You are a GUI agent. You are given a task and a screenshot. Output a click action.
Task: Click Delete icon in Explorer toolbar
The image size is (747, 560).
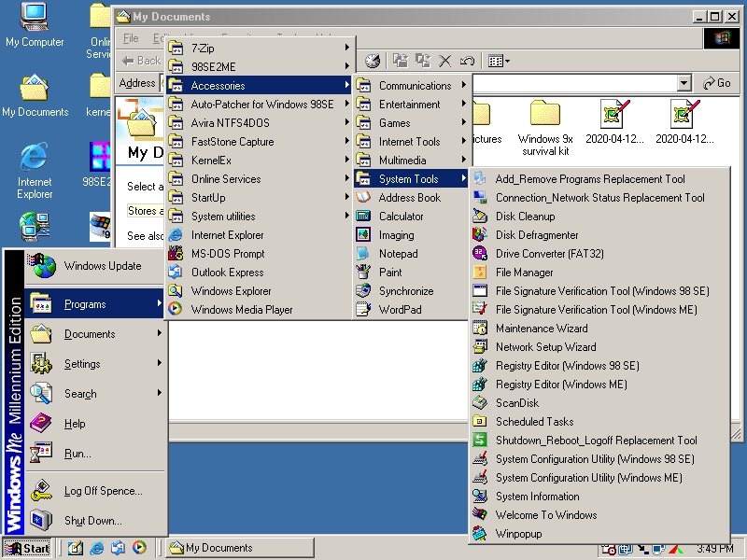444,61
